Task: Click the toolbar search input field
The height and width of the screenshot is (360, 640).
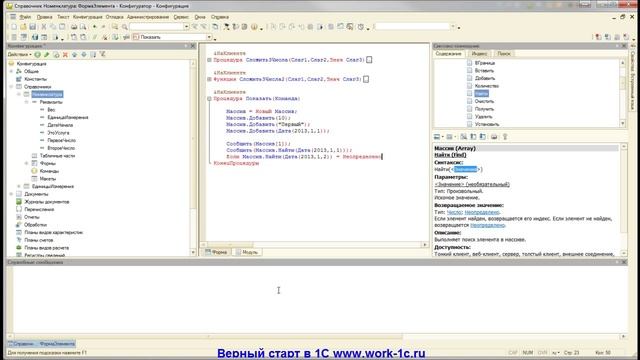Action: (156, 27)
